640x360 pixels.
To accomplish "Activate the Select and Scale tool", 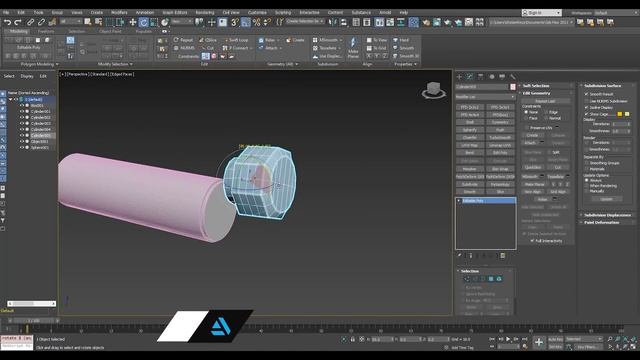I will (x=153, y=22).
